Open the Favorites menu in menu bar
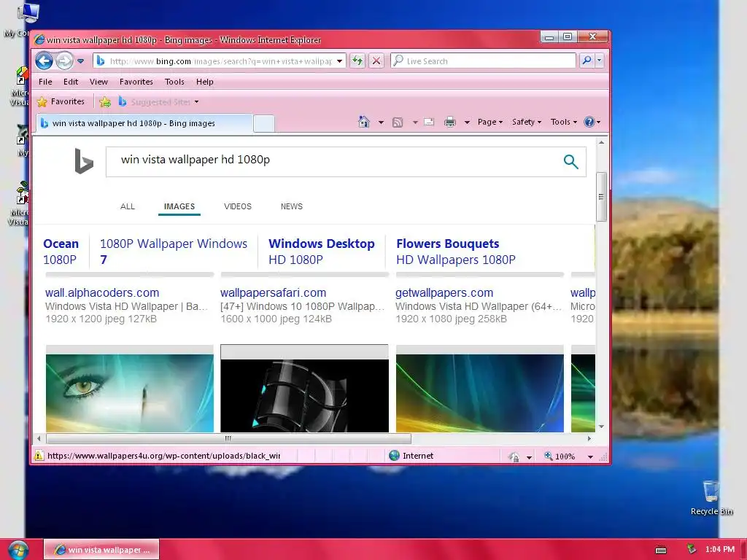This screenshot has width=747, height=560. 136,82
